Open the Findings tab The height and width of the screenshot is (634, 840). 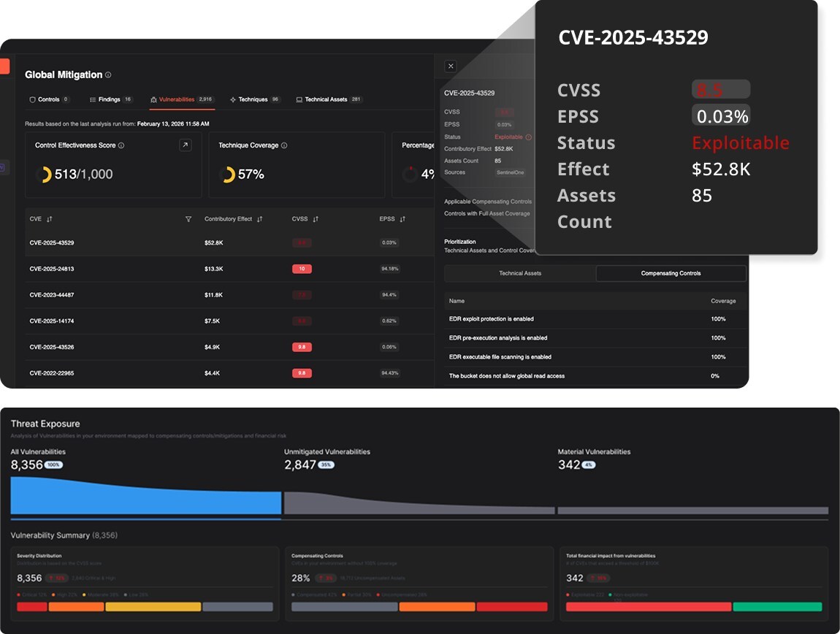[x=110, y=99]
